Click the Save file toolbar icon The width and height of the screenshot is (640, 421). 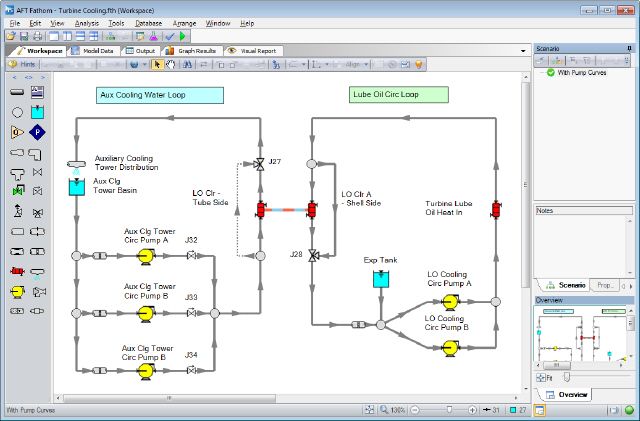[24, 36]
